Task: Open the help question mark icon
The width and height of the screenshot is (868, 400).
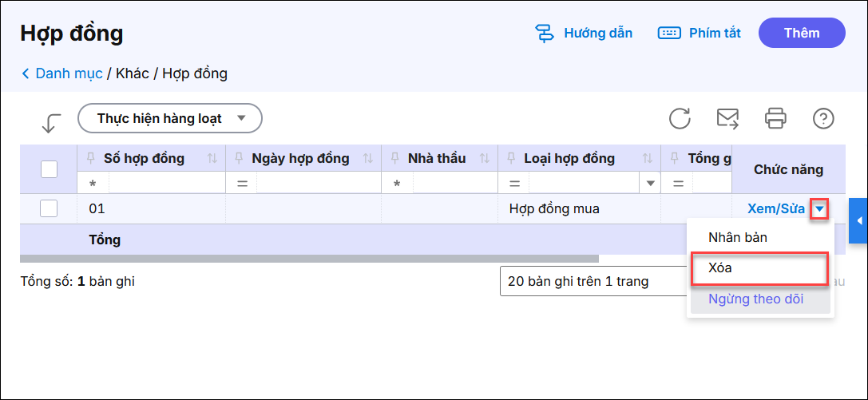Action: [823, 119]
